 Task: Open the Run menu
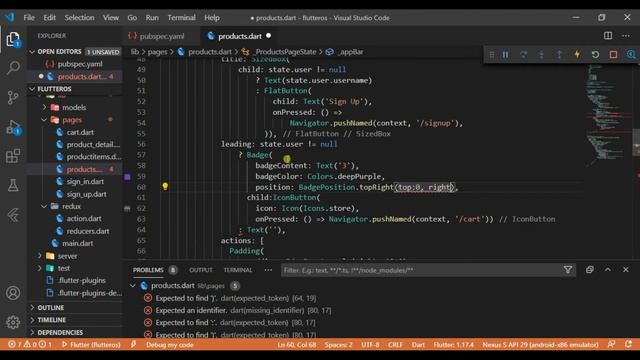(152, 18)
